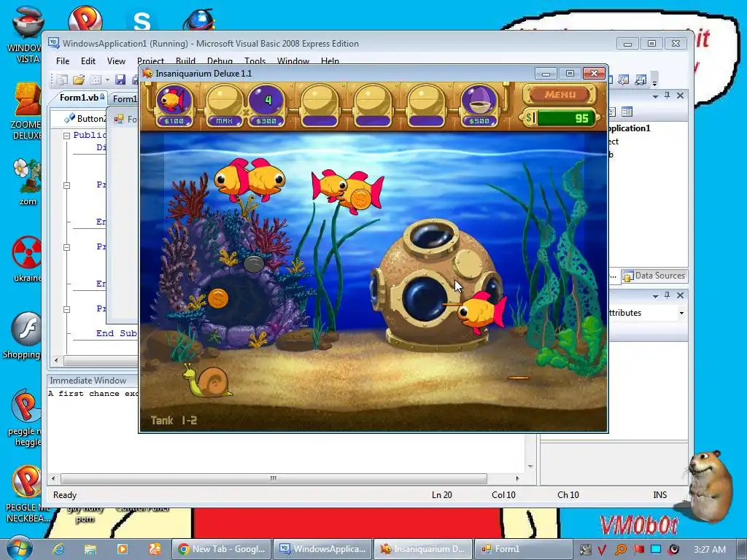747x560 pixels.
Task: Open the ukraine desktop shortcut
Action: [x=27, y=259]
